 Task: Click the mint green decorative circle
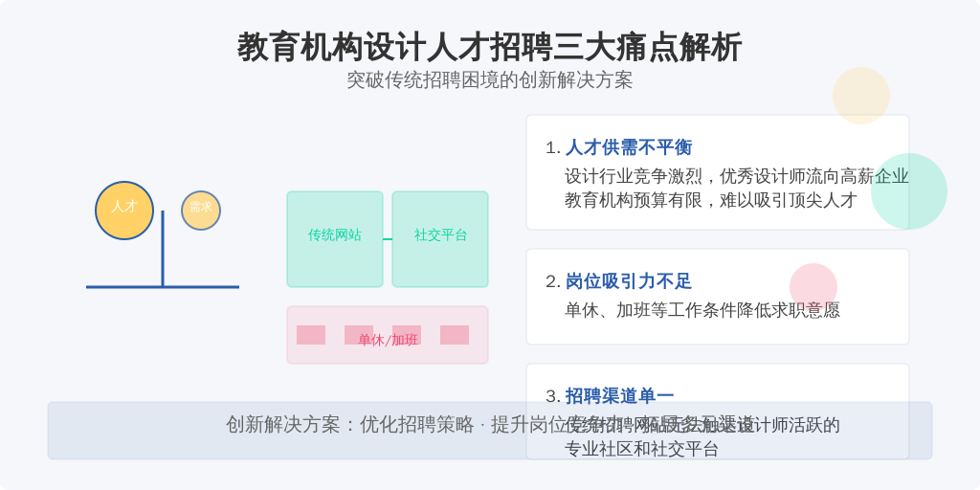click(909, 191)
